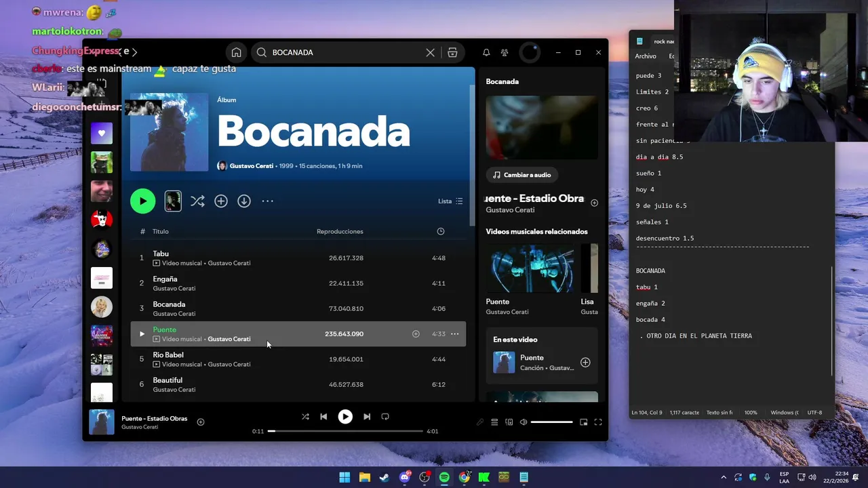Toggle the lyrics microphone icon

(480, 422)
